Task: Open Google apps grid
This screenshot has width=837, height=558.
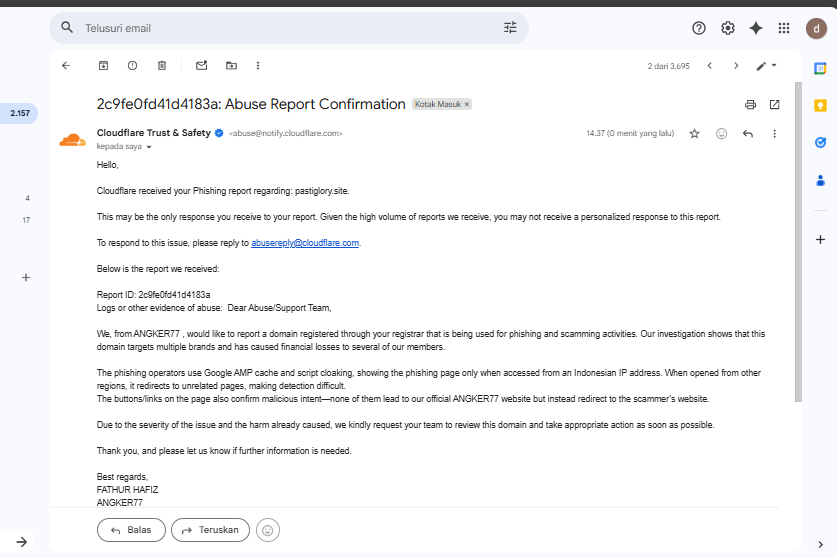Action: (784, 28)
